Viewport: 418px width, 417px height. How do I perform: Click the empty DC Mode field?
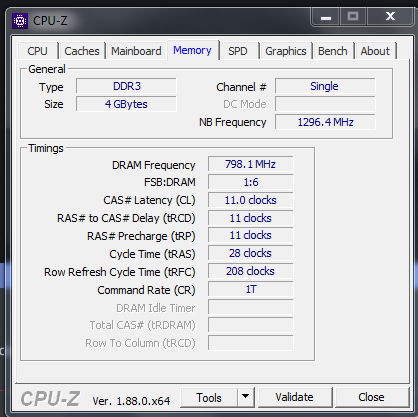[325, 104]
